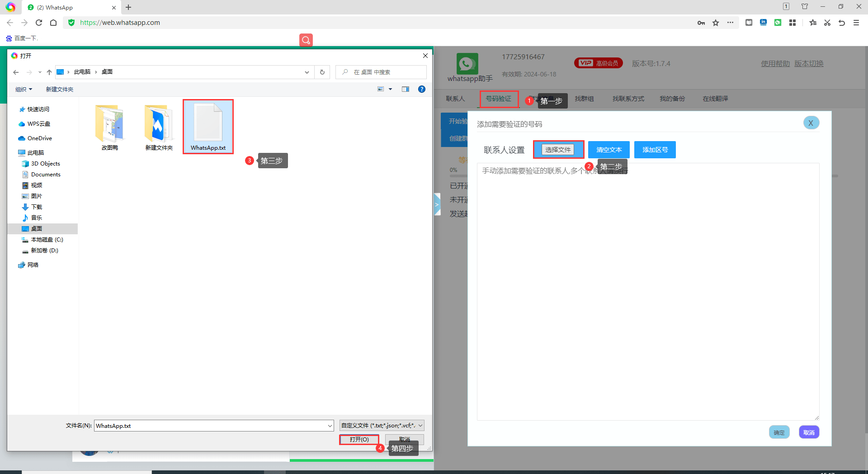Screen dimensions: 868x474
Task: Select 本地磁盘 (C:) drive
Action: (x=42, y=240)
